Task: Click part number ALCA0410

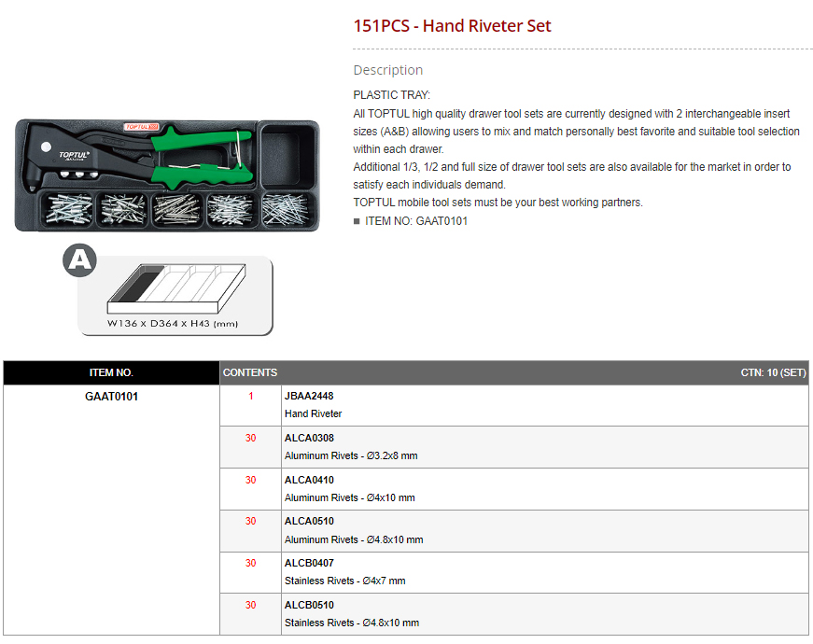Action: [309, 480]
